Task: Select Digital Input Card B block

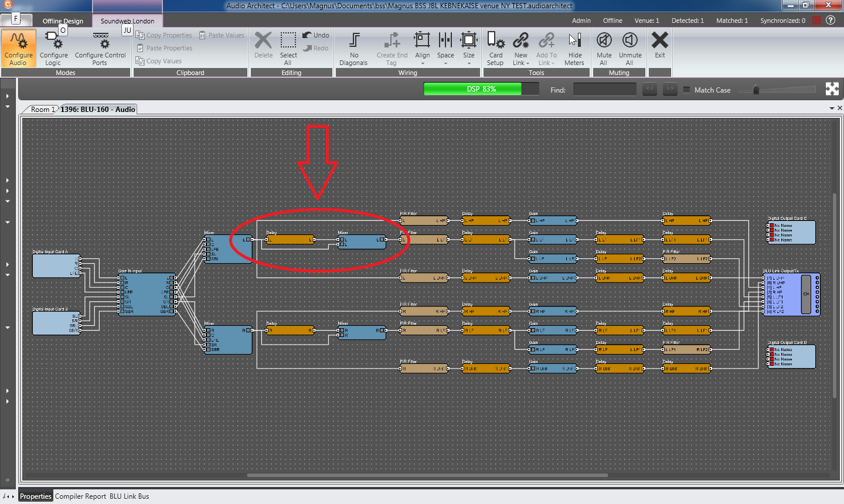Action: point(57,322)
